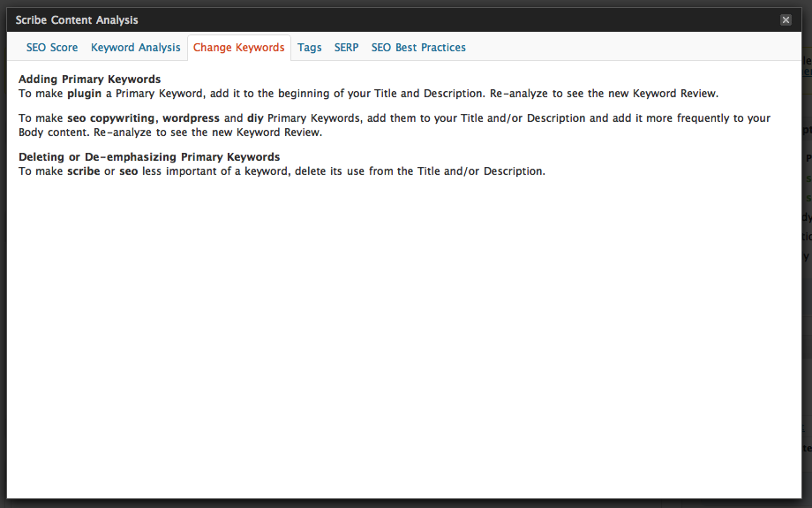Switch to the Keyword Analysis tab
Screen dimensions: 812x508
coord(136,48)
